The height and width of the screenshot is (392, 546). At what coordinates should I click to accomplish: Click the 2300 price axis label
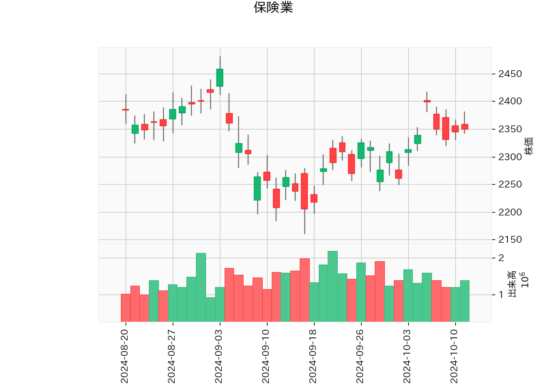(510, 157)
